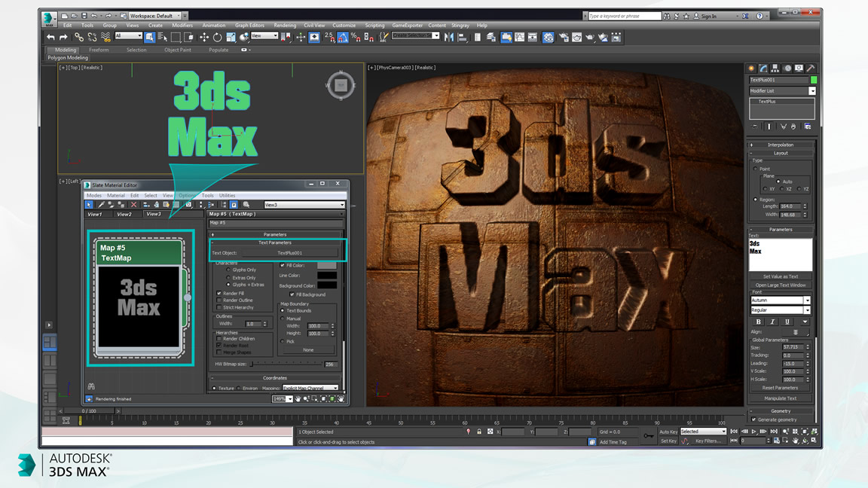Open the Modifier List dropdown
Viewport: 868px width, 488px height.
pos(782,90)
